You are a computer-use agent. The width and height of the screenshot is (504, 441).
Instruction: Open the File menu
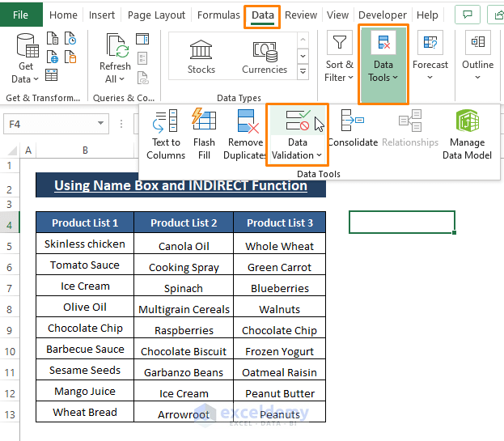click(21, 15)
